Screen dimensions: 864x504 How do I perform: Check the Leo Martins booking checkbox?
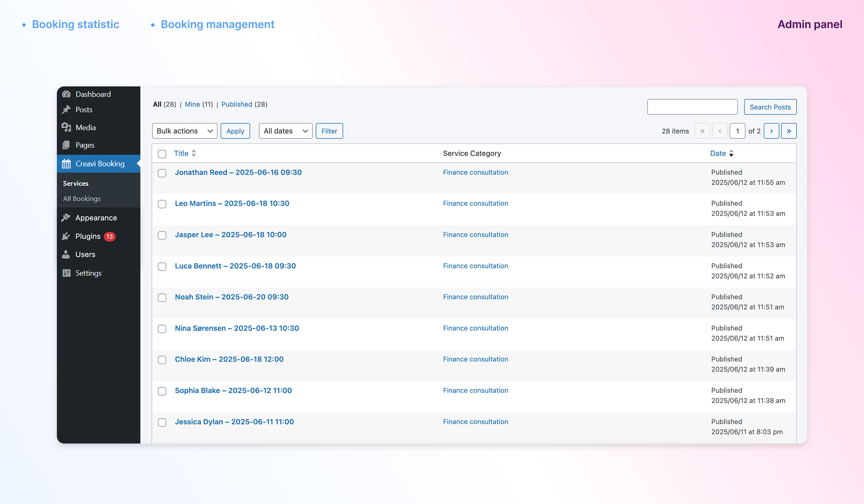(162, 204)
